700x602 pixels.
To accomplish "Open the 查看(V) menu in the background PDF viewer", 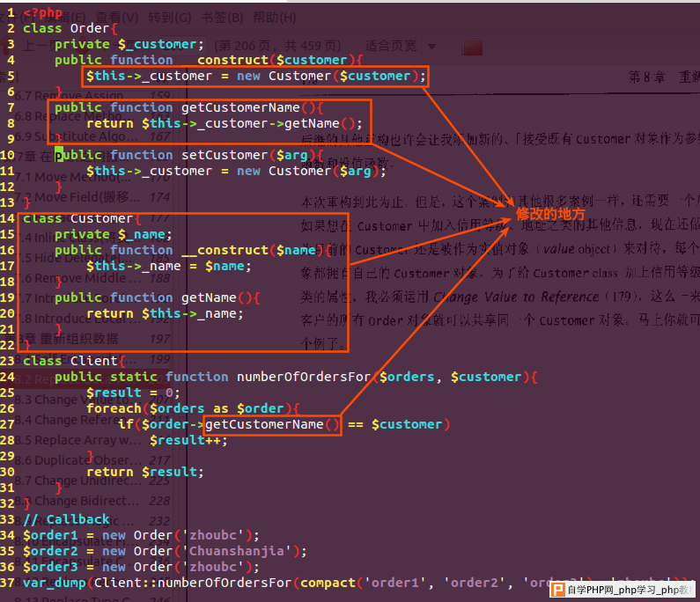I will click(x=117, y=18).
